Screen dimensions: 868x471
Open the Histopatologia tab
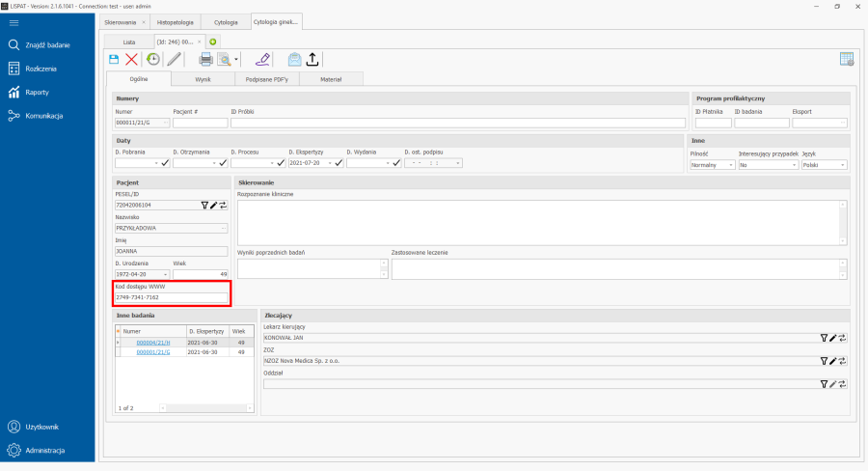coord(176,20)
